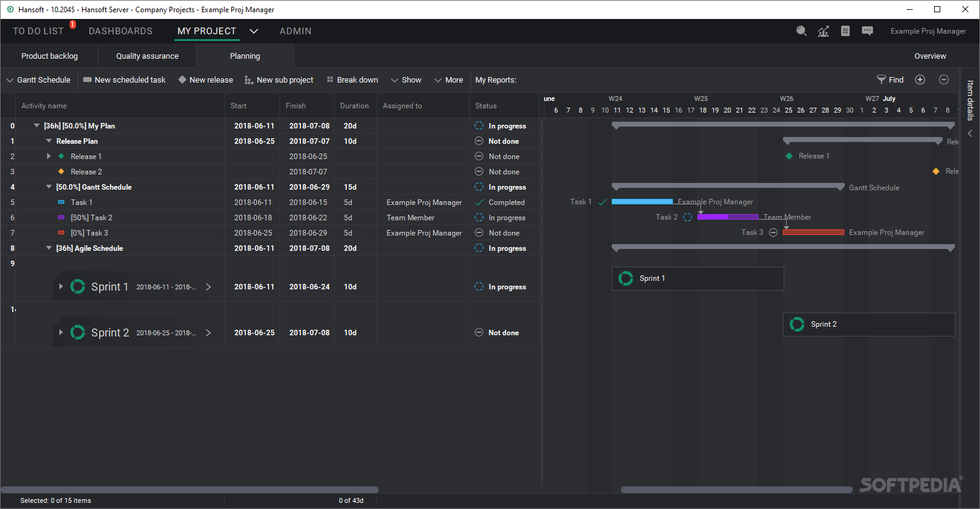
Task: Click Sprint 1 circular icon in table
Action: point(78,286)
